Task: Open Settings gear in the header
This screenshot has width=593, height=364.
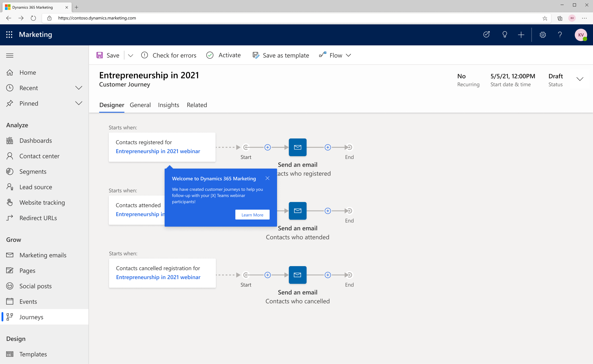Action: pos(543,35)
